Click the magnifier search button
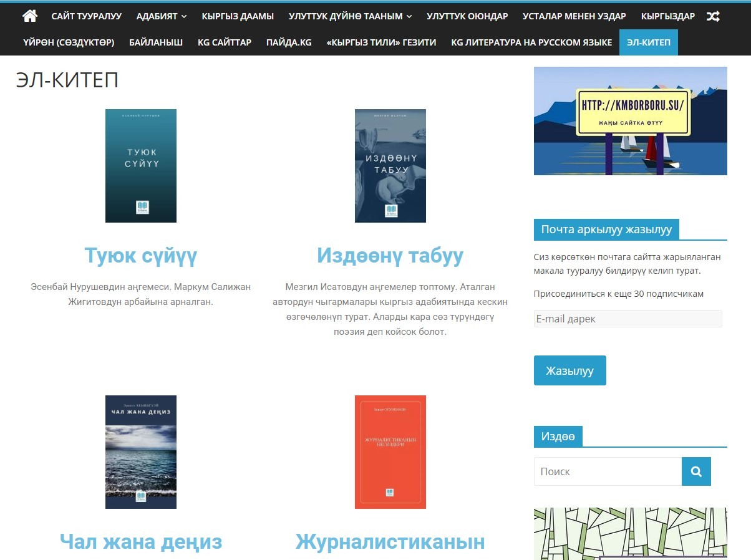 coord(696,471)
